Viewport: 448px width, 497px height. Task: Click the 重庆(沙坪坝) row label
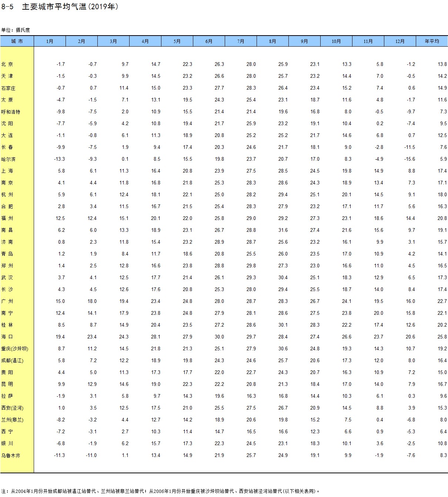(15, 348)
